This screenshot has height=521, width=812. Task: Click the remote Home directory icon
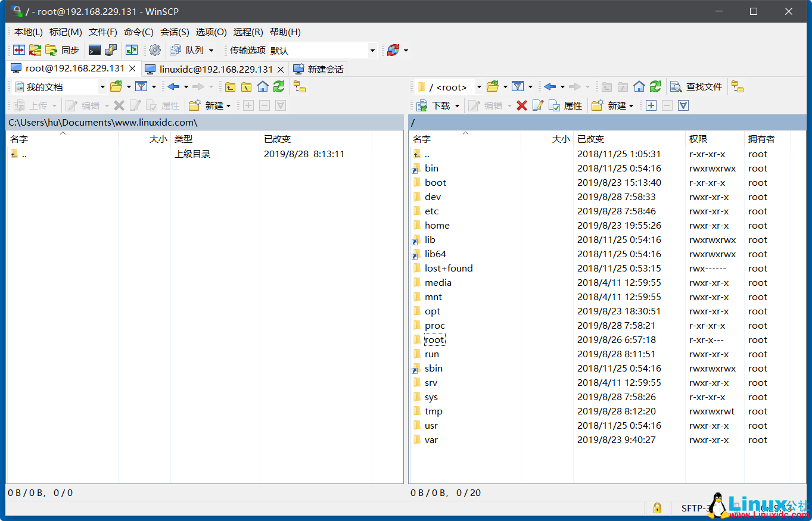click(x=639, y=86)
